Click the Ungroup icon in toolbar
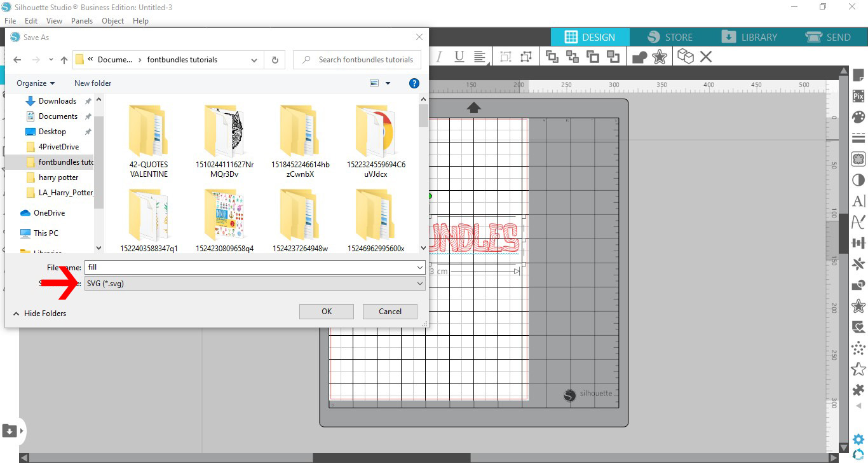Image resolution: width=868 pixels, height=463 pixels. pyautogui.click(x=526, y=57)
